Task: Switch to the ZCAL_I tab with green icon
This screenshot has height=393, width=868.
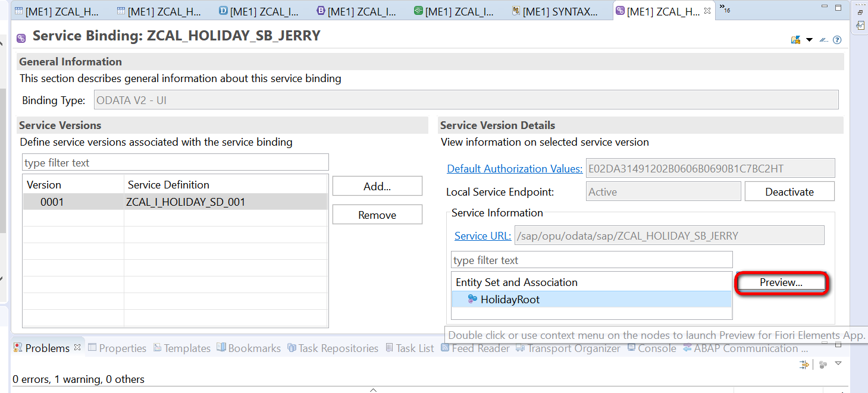Action: tap(453, 11)
